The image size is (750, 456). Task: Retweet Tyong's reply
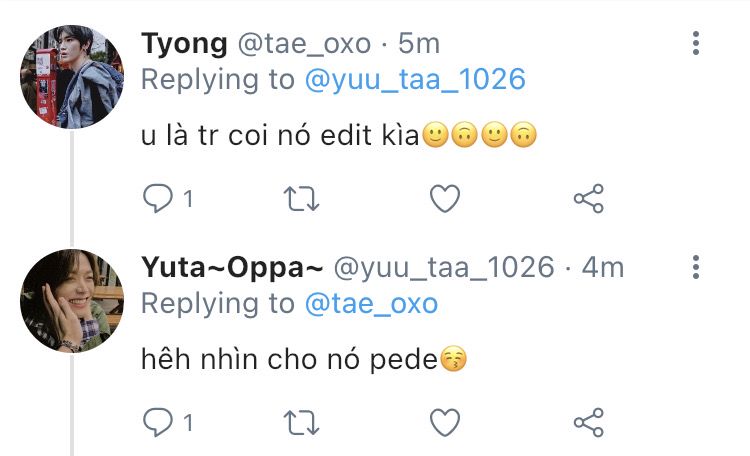pos(301,199)
